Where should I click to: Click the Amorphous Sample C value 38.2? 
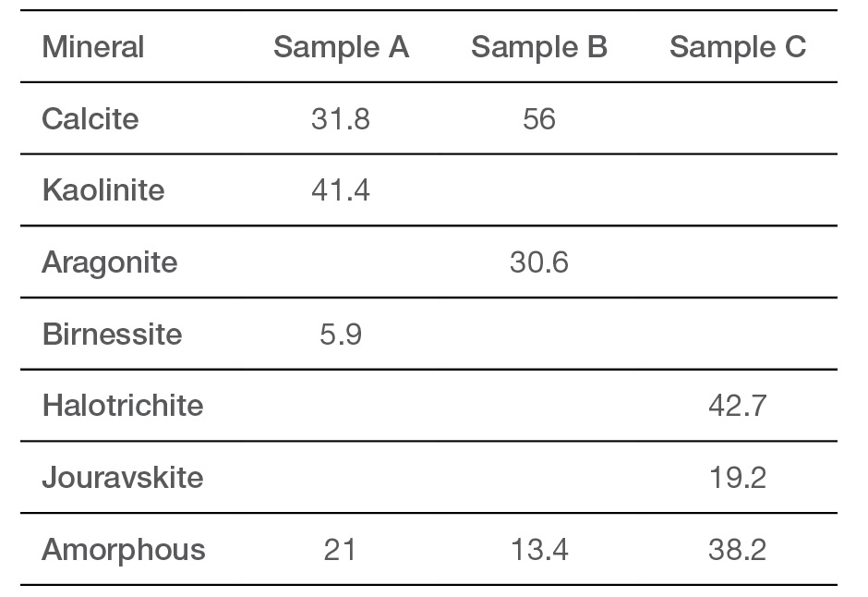pyautogui.click(x=738, y=549)
